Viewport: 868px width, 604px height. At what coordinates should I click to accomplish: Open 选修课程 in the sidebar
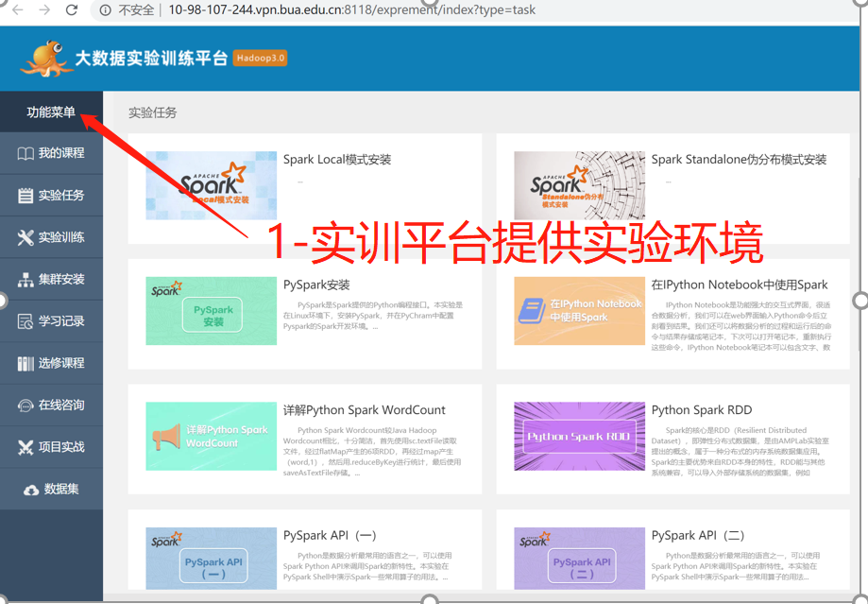pyautogui.click(x=51, y=363)
